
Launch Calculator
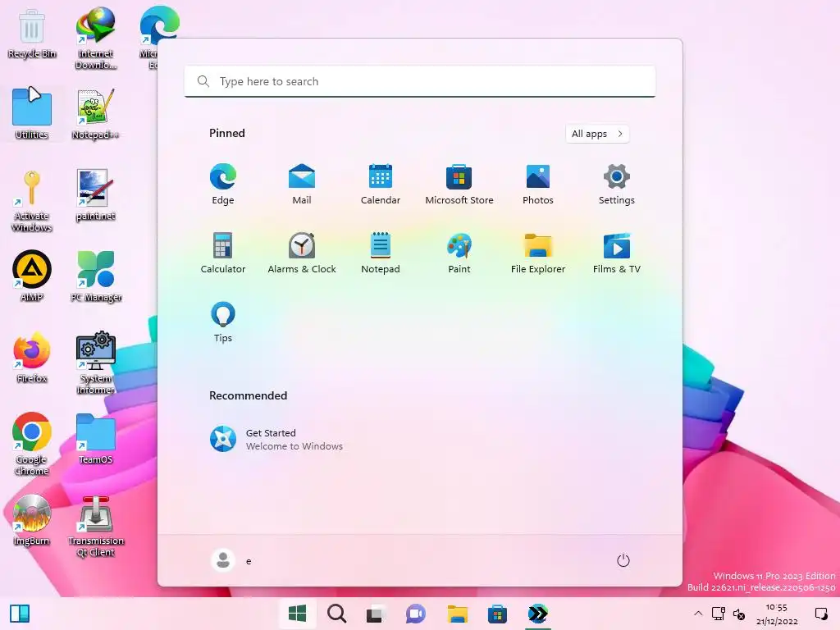(x=223, y=253)
